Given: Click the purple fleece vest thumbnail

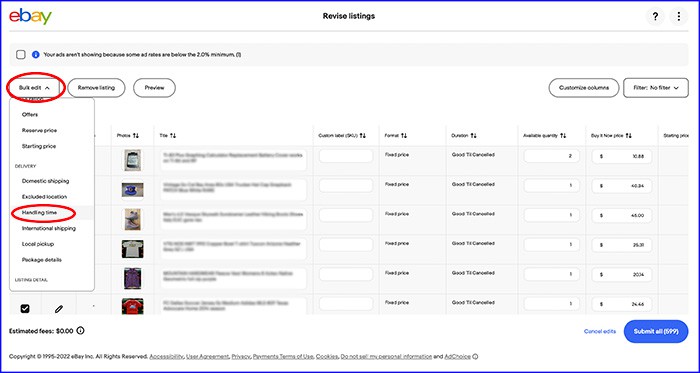Looking at the screenshot, I should 132,278.
